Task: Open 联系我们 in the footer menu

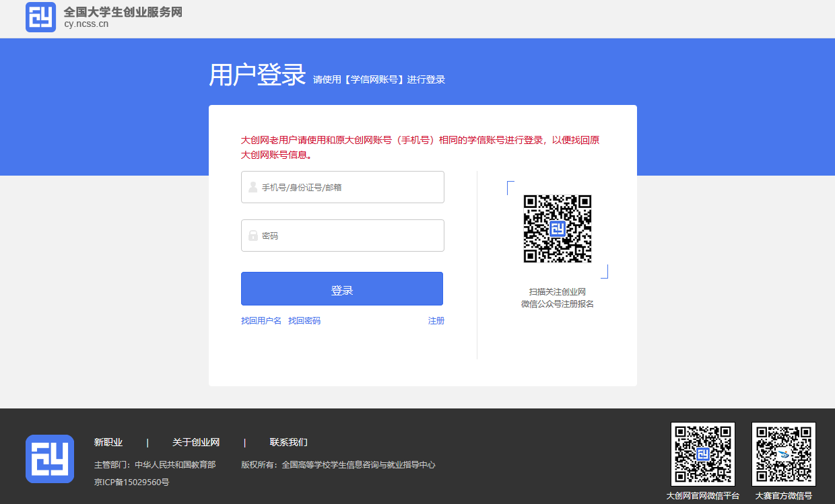Action: point(289,442)
